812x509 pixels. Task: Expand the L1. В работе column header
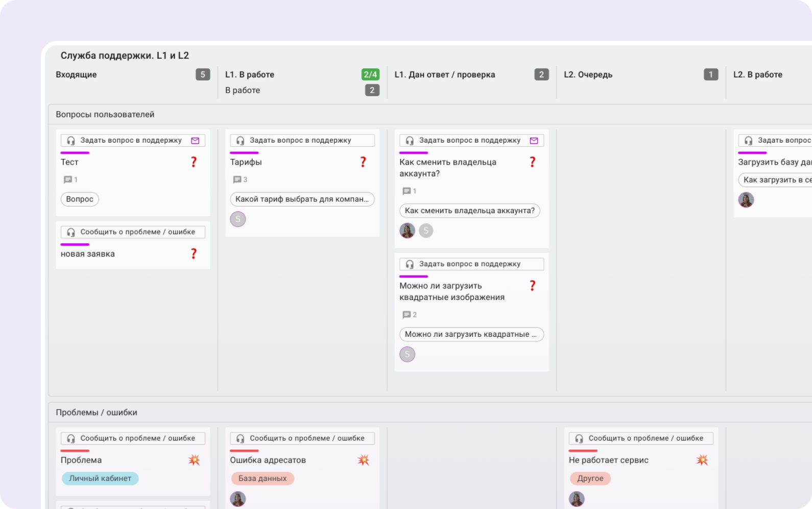(x=250, y=75)
